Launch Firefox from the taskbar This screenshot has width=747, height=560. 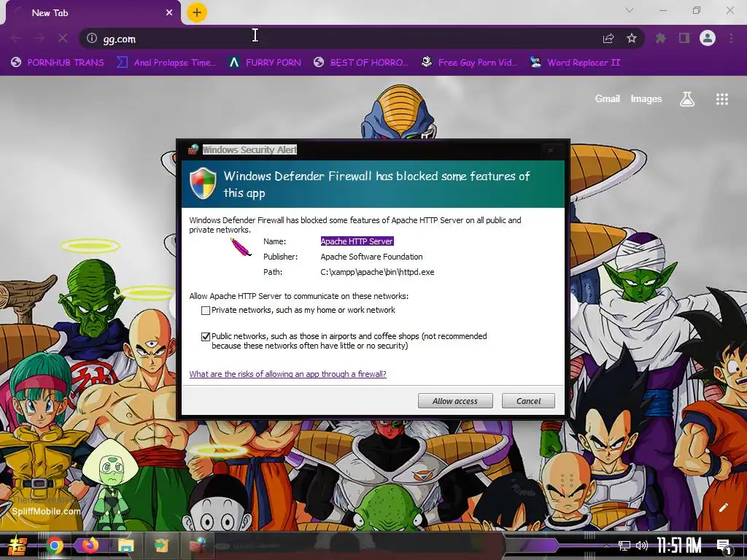coord(90,545)
